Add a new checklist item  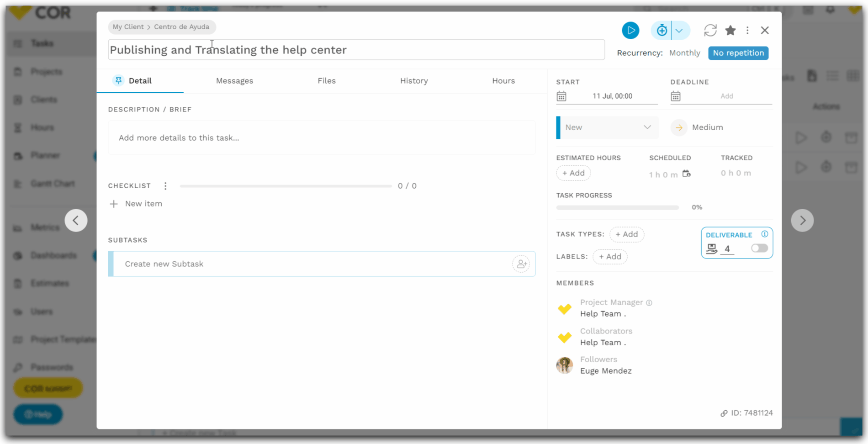[x=136, y=204]
